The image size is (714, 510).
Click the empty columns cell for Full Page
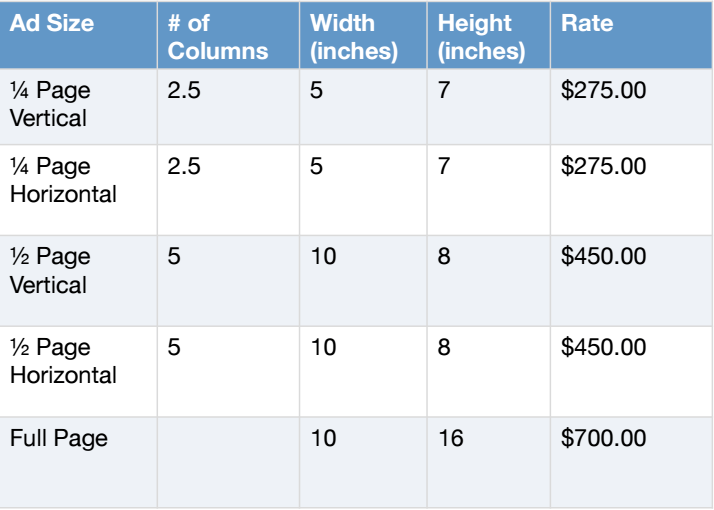point(228,460)
